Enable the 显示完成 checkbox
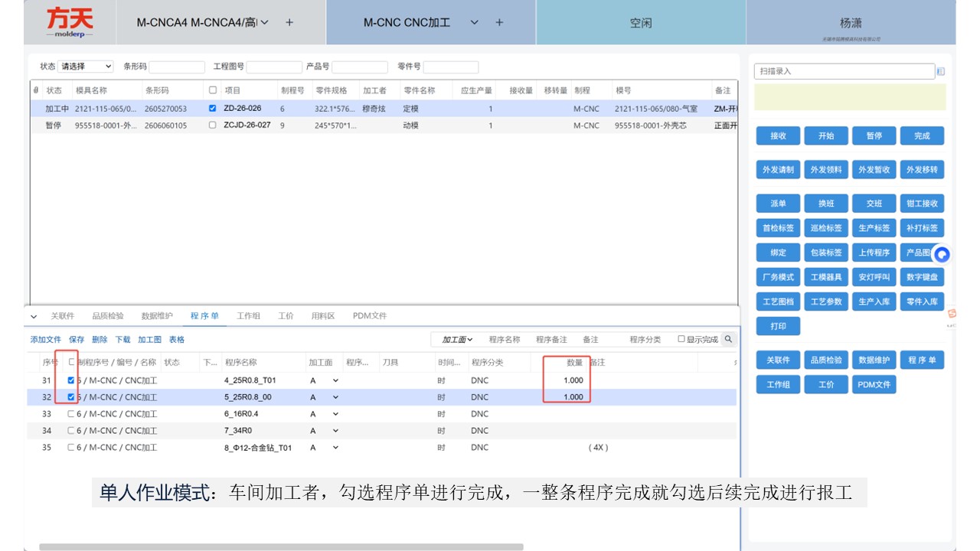Image resolution: width=980 pixels, height=551 pixels. [681, 339]
